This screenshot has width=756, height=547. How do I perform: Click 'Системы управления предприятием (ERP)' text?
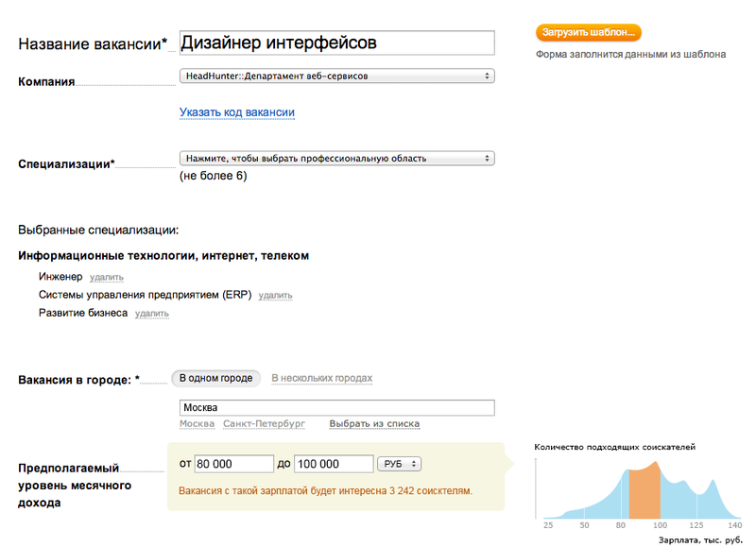pyautogui.click(x=146, y=295)
